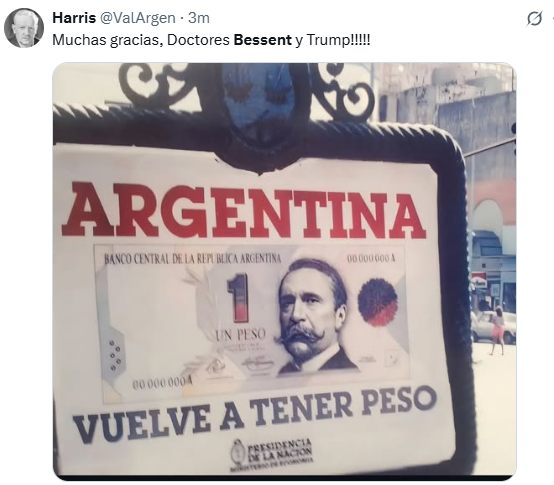Screen dimensions: 554x485
Task: Click the words Muchas gracias in tweet
Action: 108,40
